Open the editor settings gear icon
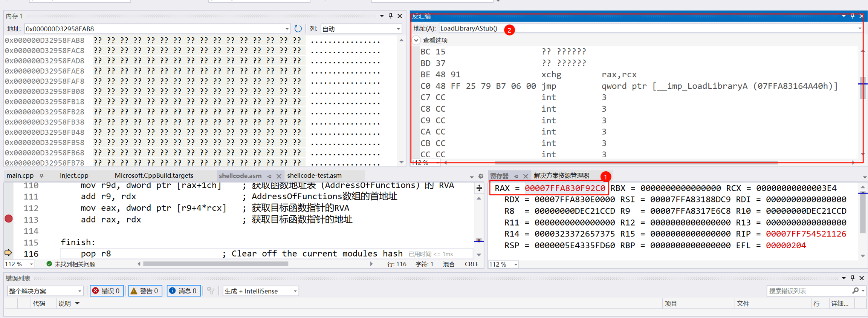 (x=481, y=176)
